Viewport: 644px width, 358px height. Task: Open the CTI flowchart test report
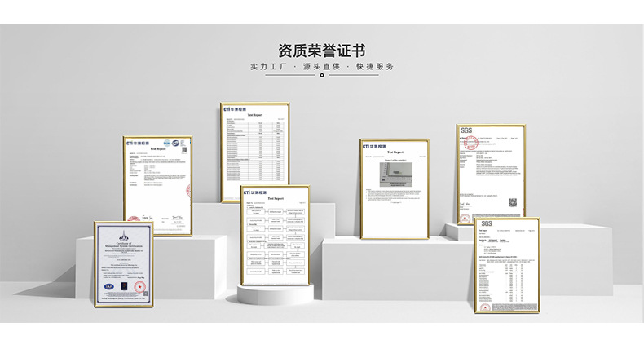[x=276, y=236]
